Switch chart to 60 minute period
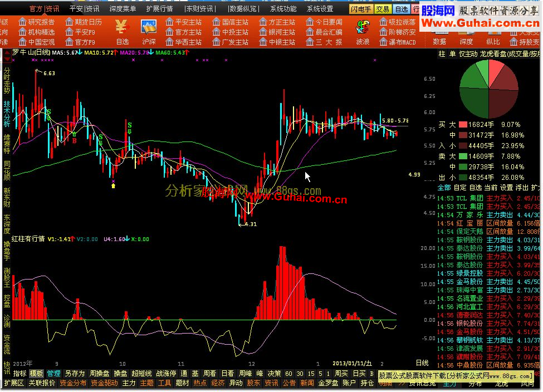The image size is (543, 392). tap(288, 374)
